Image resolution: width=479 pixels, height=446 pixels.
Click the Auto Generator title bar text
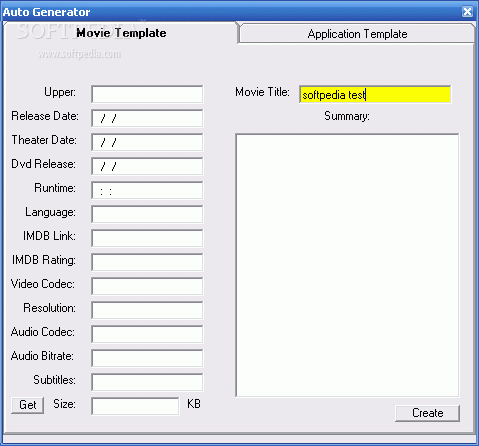[x=47, y=12]
